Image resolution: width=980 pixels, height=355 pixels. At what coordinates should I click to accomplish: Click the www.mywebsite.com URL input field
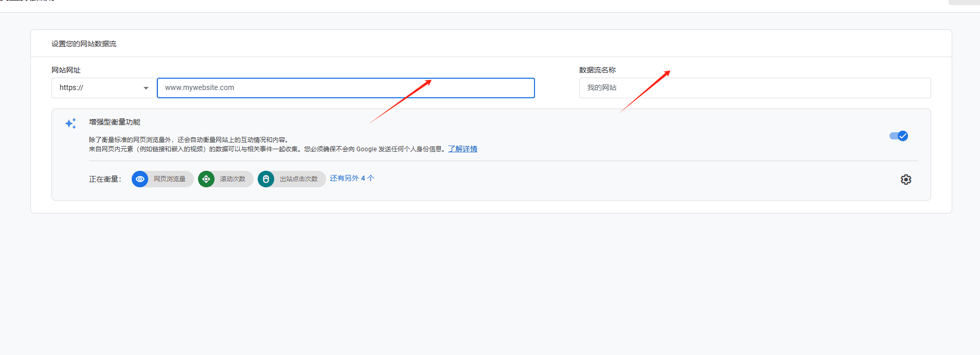point(346,88)
